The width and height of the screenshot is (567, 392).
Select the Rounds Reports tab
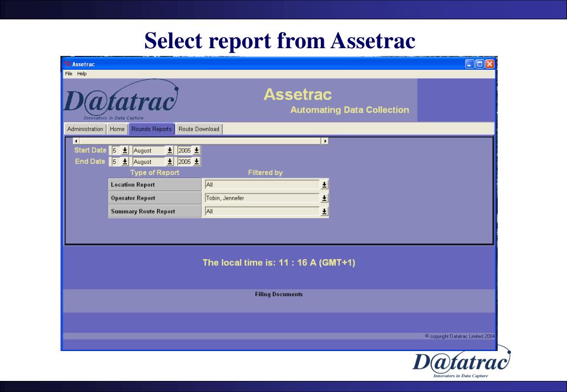151,129
